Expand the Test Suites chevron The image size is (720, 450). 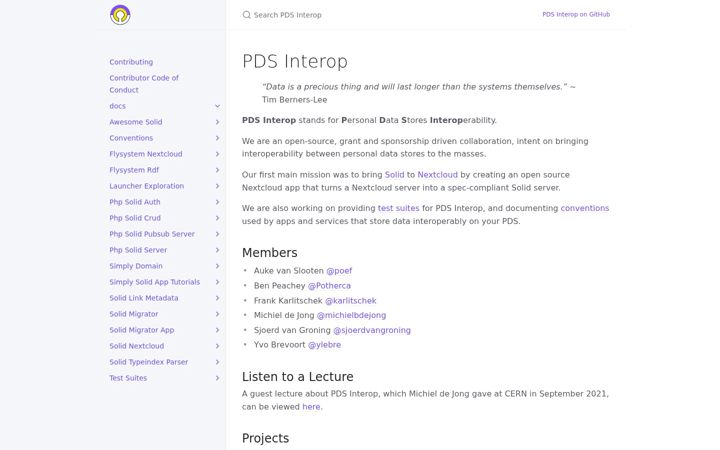coord(217,378)
